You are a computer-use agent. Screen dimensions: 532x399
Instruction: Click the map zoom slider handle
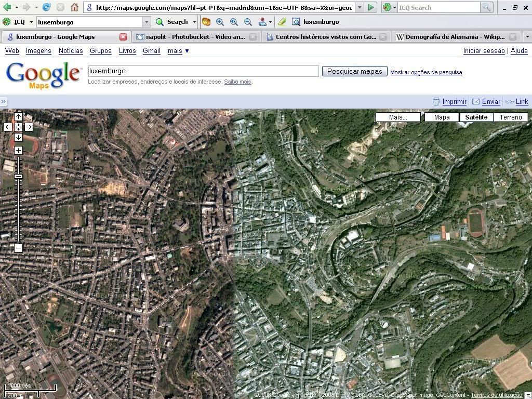coord(18,177)
